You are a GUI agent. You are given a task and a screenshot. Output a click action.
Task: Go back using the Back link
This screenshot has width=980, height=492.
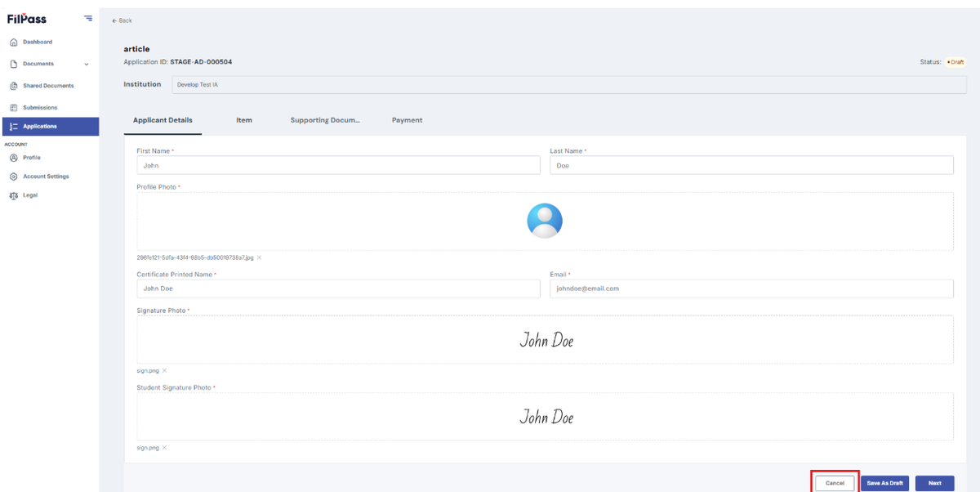(x=122, y=20)
